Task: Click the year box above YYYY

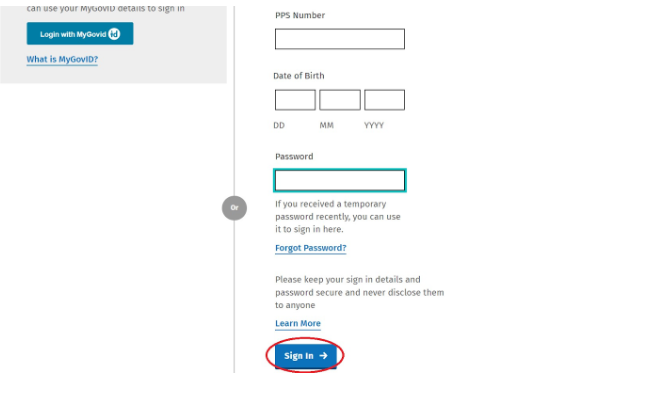Action: 384,100
